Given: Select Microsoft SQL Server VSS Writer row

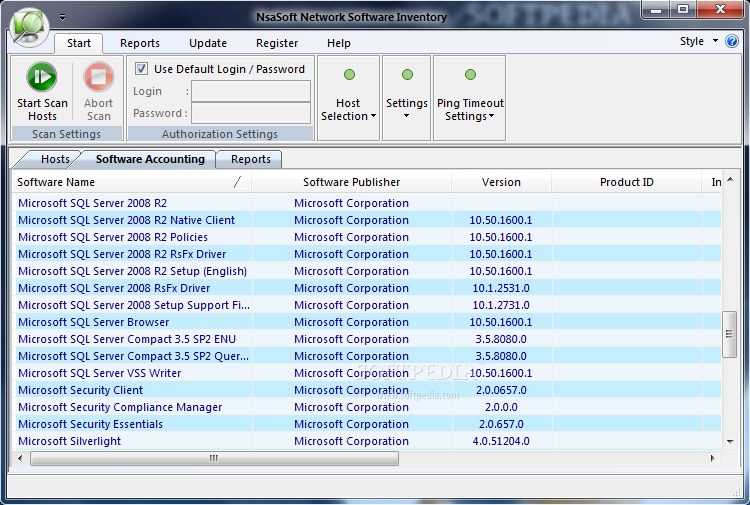Looking at the screenshot, I should (x=368, y=373).
